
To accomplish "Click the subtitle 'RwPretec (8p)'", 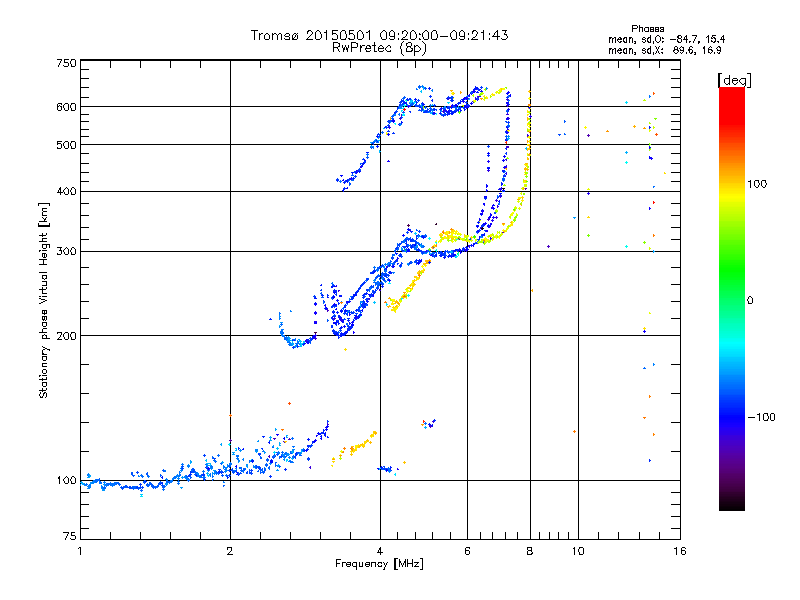I will pos(379,48).
